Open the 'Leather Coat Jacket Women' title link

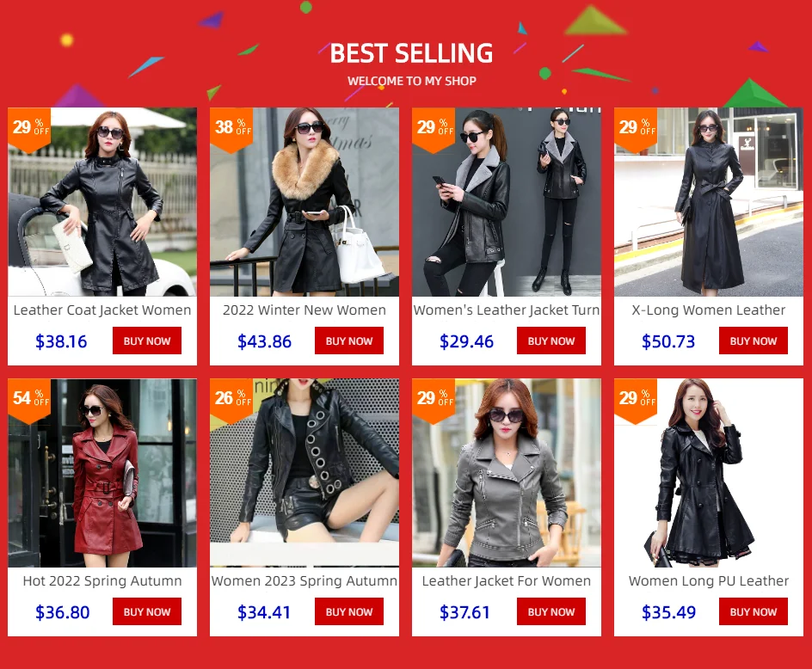102,310
